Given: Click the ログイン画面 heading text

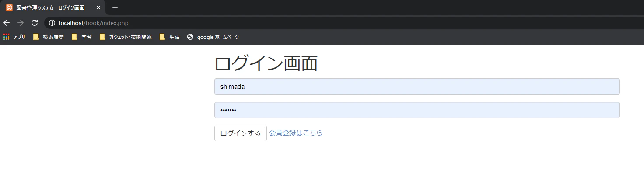Looking at the screenshot, I should (266, 64).
